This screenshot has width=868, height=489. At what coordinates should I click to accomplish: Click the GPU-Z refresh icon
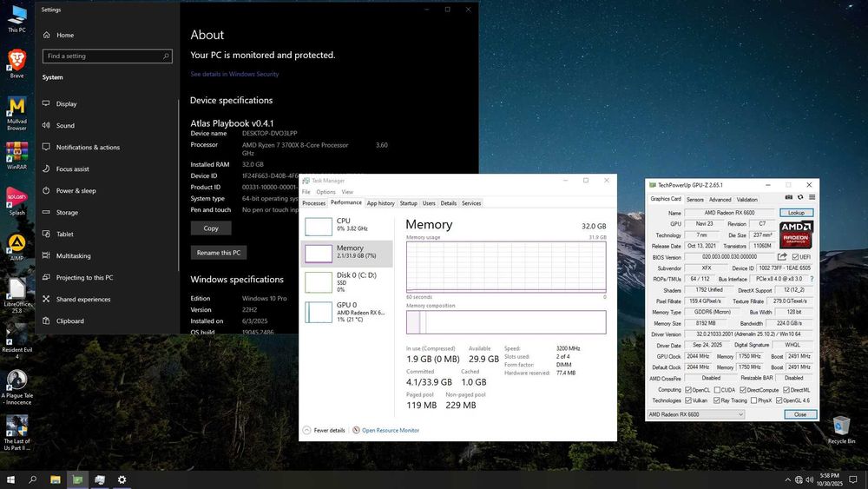point(800,197)
